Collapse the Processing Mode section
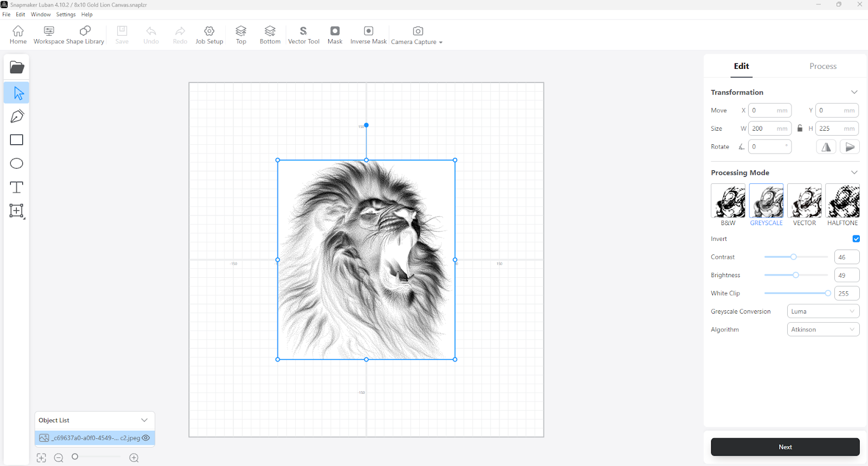 coord(854,173)
